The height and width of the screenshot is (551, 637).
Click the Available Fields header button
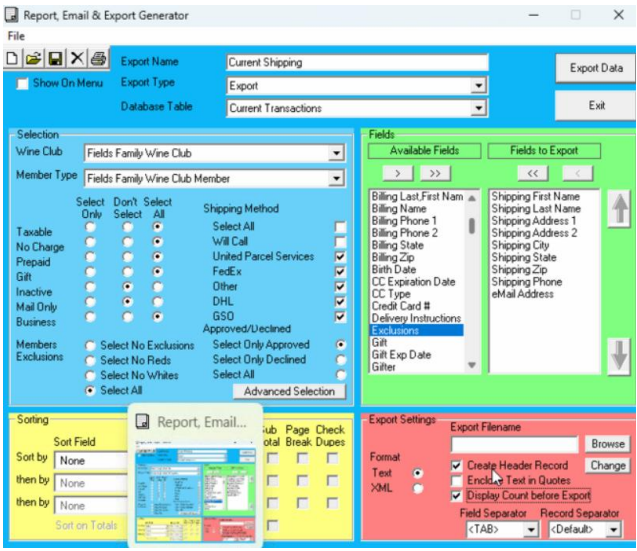click(424, 151)
